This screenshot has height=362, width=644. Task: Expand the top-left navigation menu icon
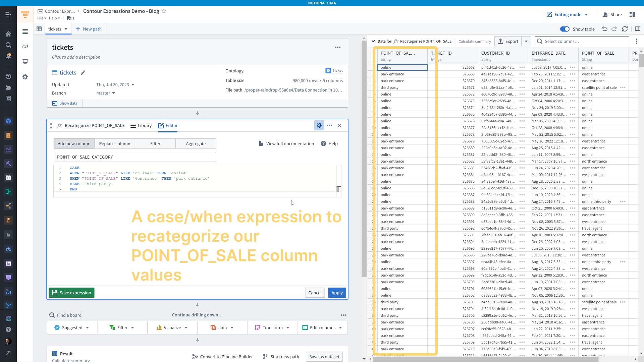[x=8, y=14]
